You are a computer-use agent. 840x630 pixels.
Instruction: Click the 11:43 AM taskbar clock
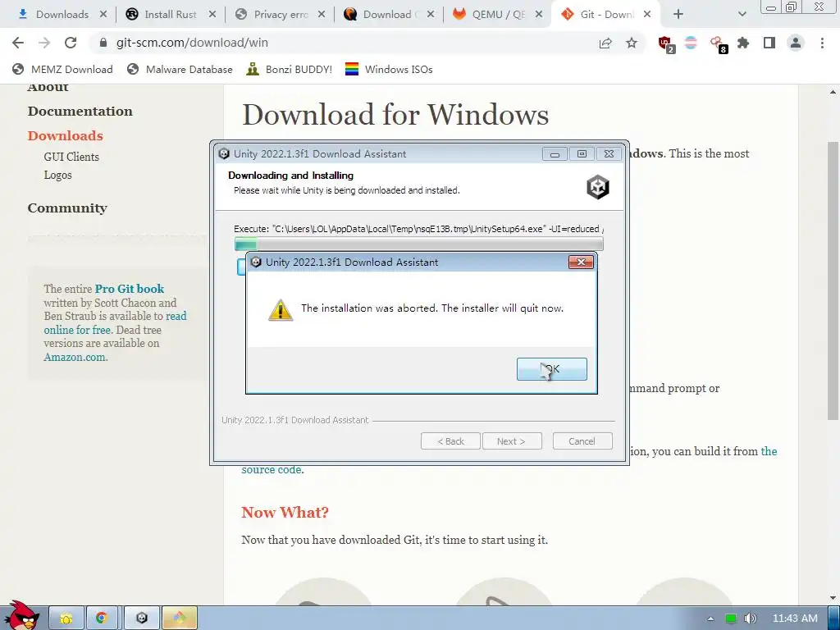point(795,619)
